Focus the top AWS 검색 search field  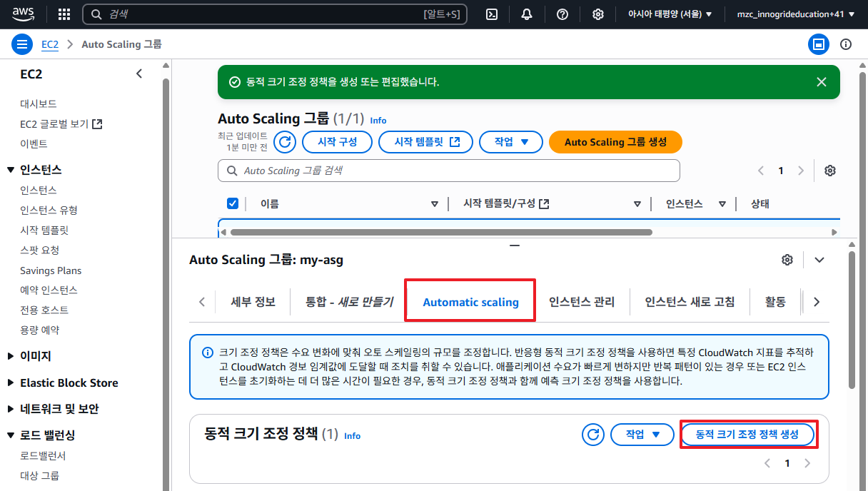pos(275,14)
